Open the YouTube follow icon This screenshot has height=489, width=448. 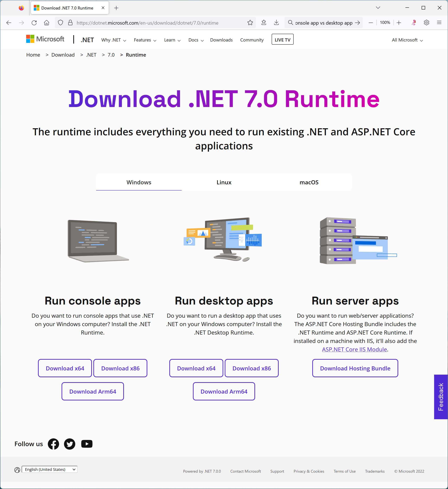coord(87,444)
